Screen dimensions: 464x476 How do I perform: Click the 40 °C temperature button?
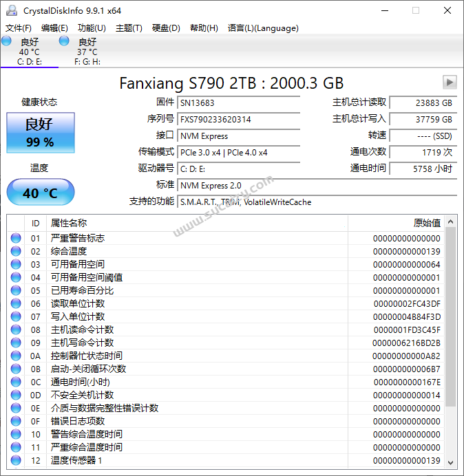click(x=41, y=193)
